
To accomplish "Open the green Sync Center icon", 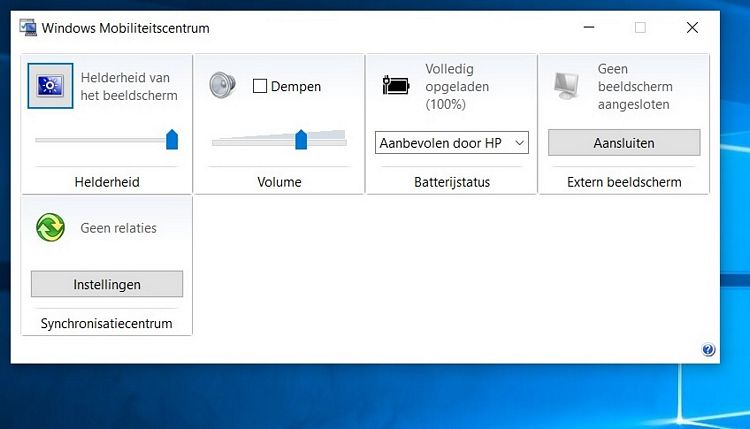I will 50,228.
